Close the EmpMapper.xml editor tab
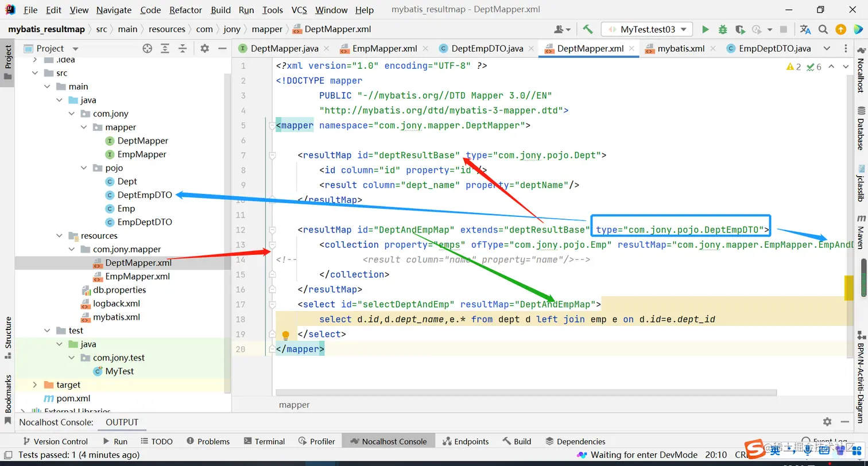 point(425,49)
